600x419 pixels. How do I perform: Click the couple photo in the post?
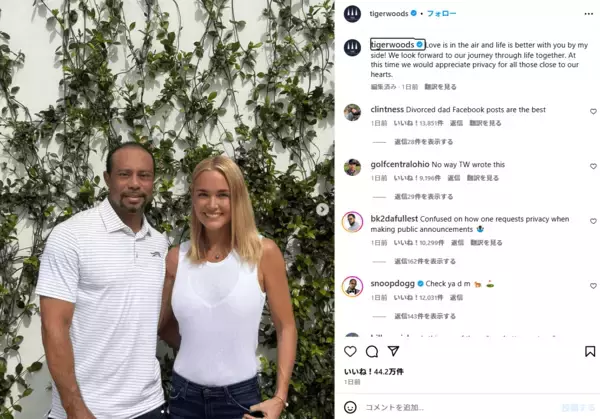[167, 209]
